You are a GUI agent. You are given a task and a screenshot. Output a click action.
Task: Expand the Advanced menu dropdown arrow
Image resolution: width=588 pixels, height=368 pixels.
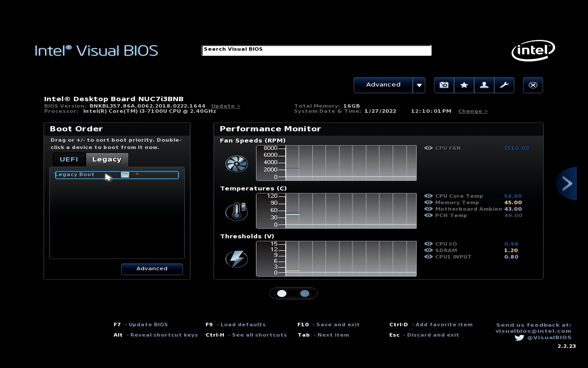click(419, 85)
